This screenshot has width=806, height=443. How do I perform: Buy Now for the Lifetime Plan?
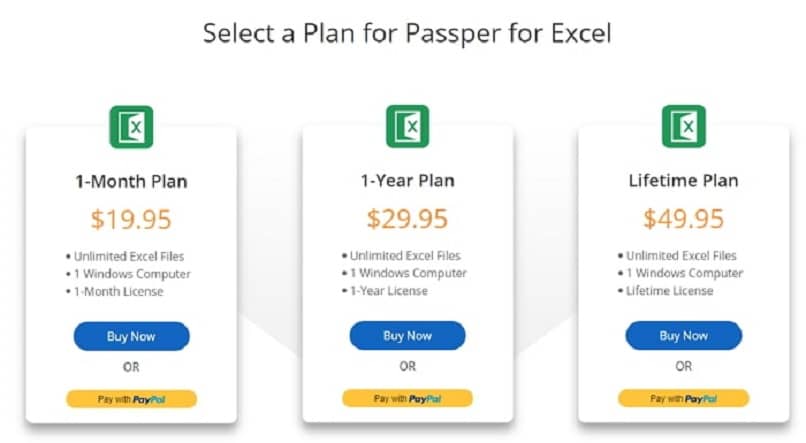click(683, 336)
